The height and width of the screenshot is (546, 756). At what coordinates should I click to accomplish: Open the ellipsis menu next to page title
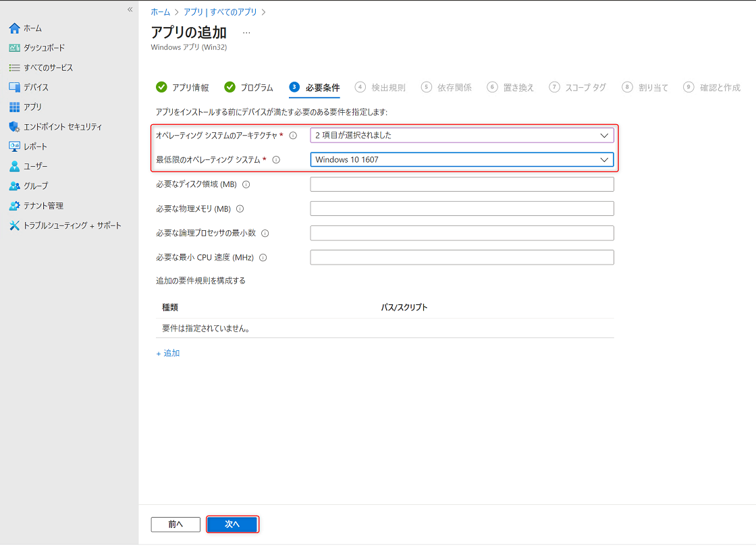tap(246, 32)
